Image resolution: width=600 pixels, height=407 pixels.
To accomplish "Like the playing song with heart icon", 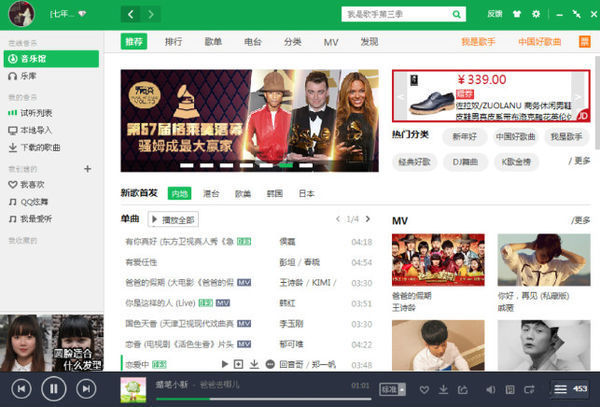I will coord(424,390).
